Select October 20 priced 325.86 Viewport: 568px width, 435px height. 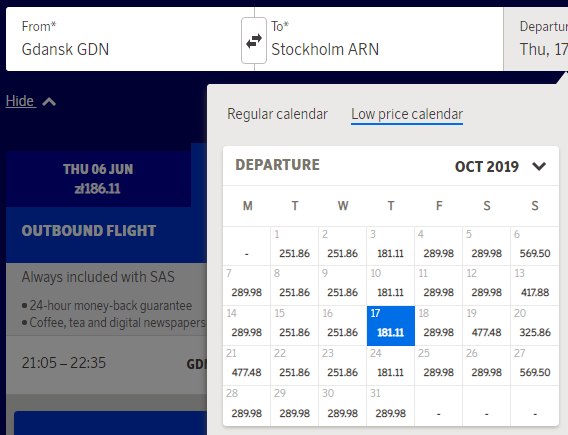pyautogui.click(x=535, y=326)
